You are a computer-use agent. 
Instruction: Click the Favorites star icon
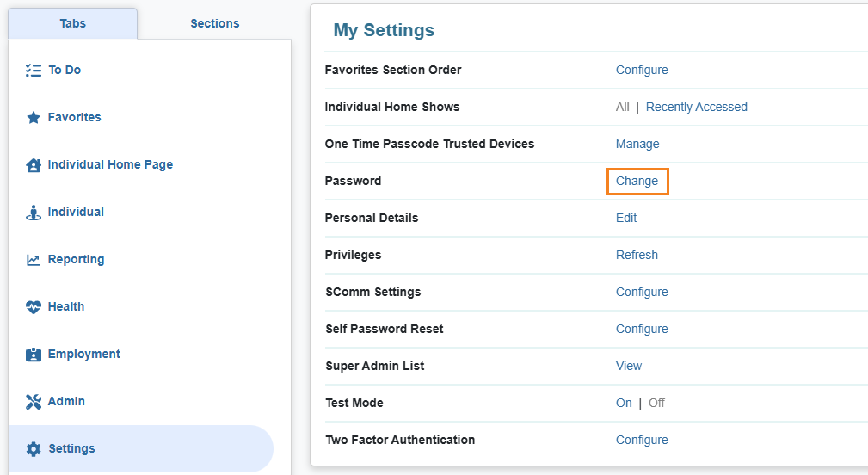(x=34, y=118)
